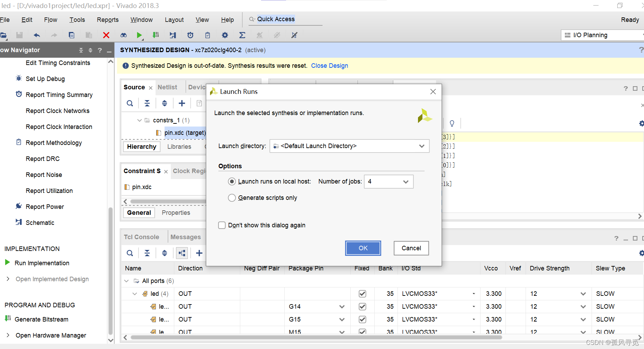
Task: Click the unplace ports crossed-out toolbar icon
Action: click(x=294, y=35)
